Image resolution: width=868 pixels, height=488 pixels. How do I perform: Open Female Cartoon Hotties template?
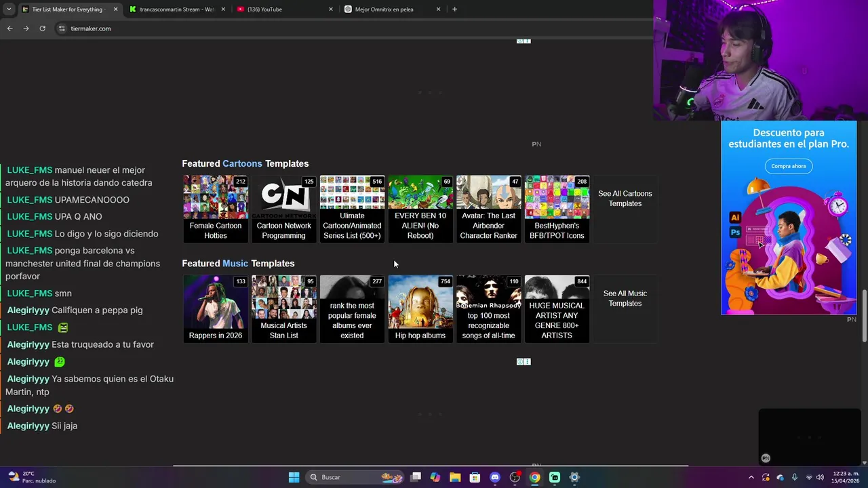click(216, 209)
